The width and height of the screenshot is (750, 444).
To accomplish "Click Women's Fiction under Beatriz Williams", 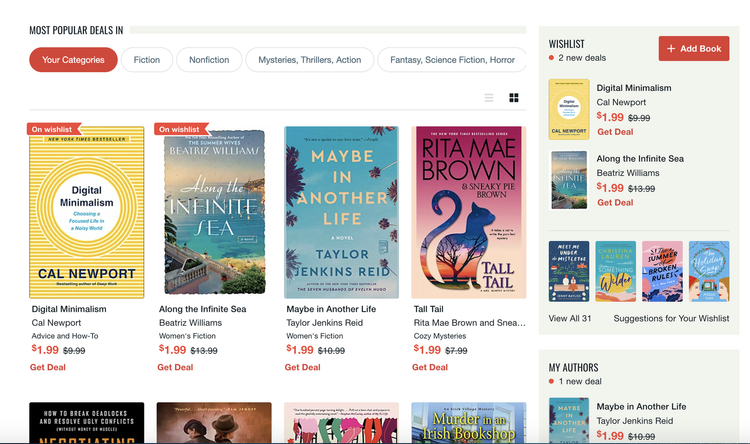I will pos(187,336).
